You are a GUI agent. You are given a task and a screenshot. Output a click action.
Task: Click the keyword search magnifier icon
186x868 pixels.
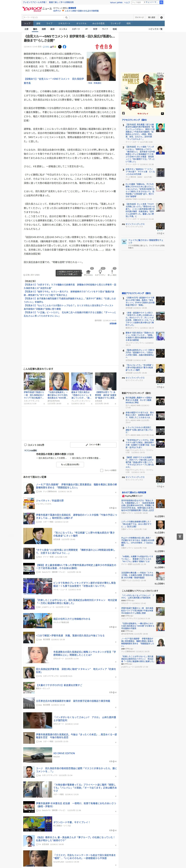tap(66, 18)
